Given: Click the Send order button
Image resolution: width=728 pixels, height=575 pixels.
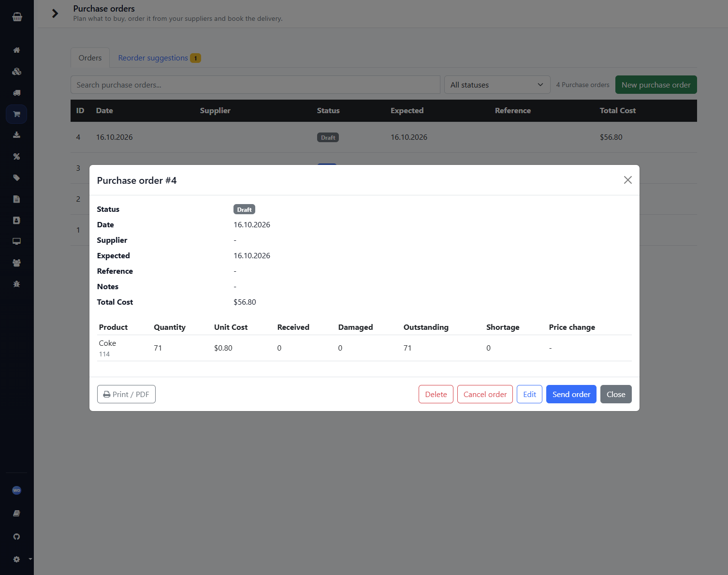Looking at the screenshot, I should point(571,394).
